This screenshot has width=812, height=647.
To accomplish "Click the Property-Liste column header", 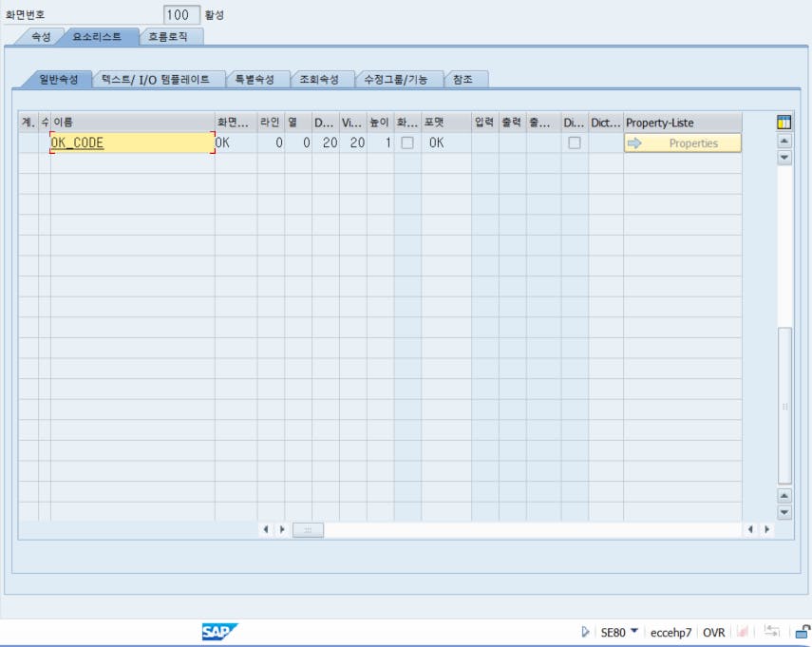I will pyautogui.click(x=683, y=123).
